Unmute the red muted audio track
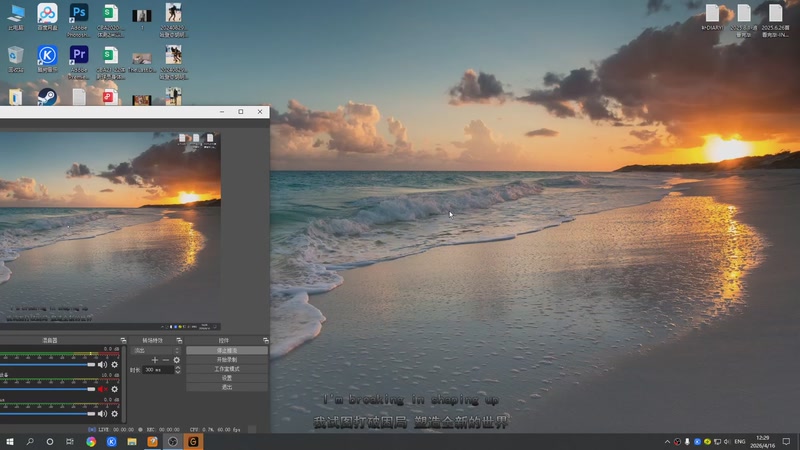Viewport: 800px width, 450px height. [x=102, y=389]
